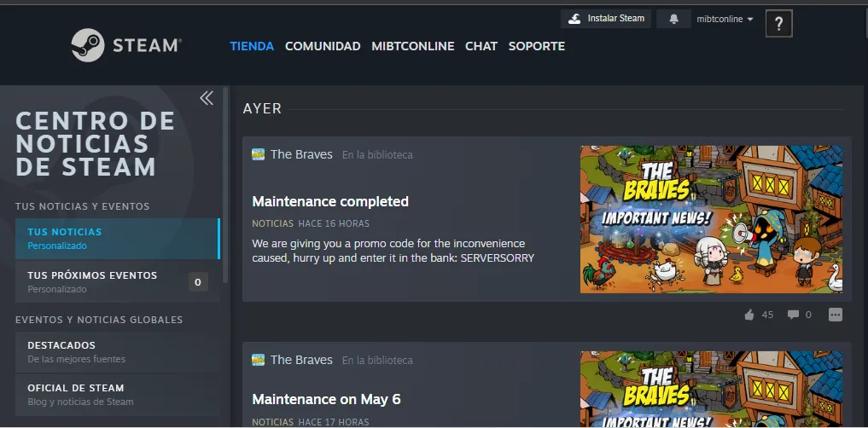The width and height of the screenshot is (868, 428).
Task: Click the events count badge 0
Action: (x=198, y=282)
